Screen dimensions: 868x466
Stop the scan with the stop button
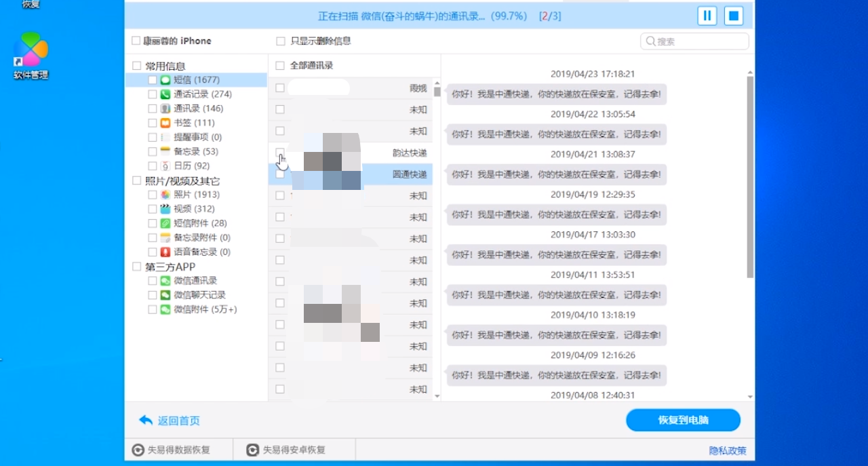pos(734,16)
